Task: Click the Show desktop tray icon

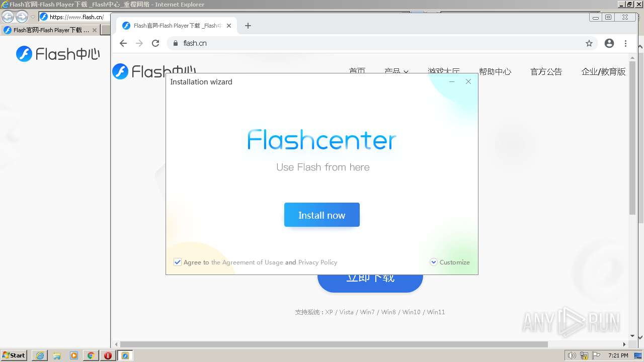Action: click(638, 355)
